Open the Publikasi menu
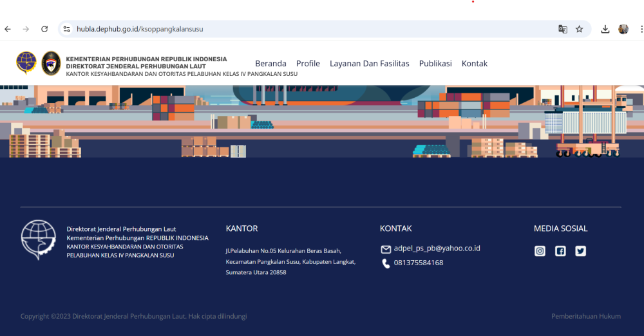The height and width of the screenshot is (336, 644). pos(435,64)
